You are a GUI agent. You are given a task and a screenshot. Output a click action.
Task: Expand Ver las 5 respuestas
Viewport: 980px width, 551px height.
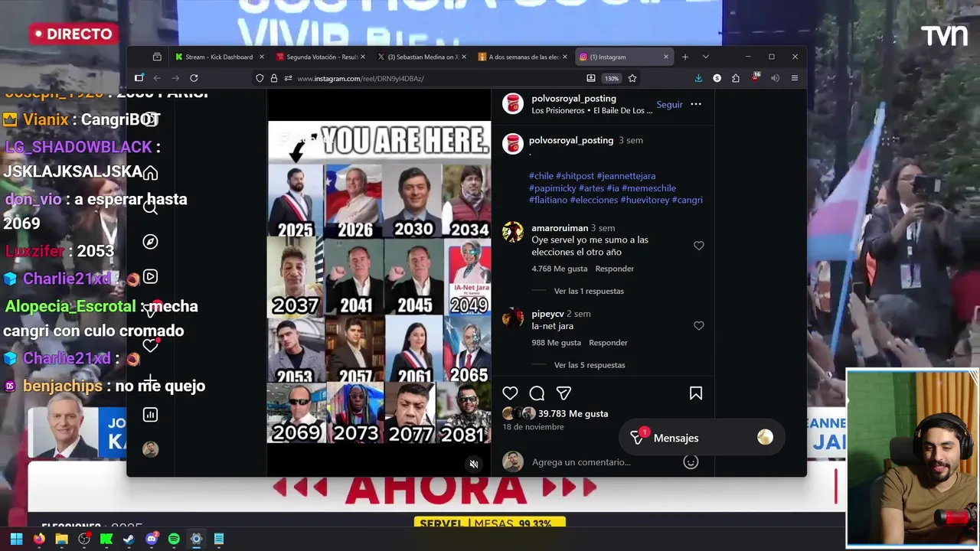(590, 365)
